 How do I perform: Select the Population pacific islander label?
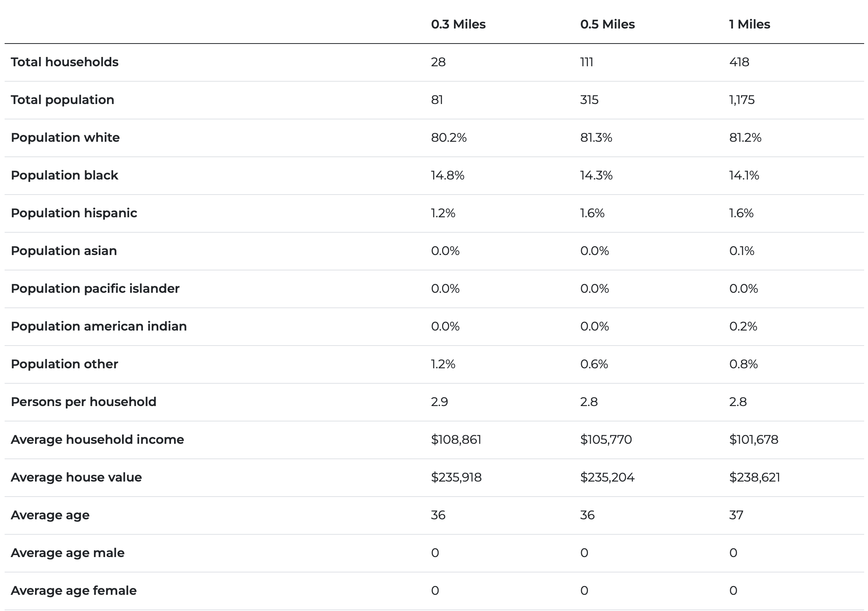95,289
